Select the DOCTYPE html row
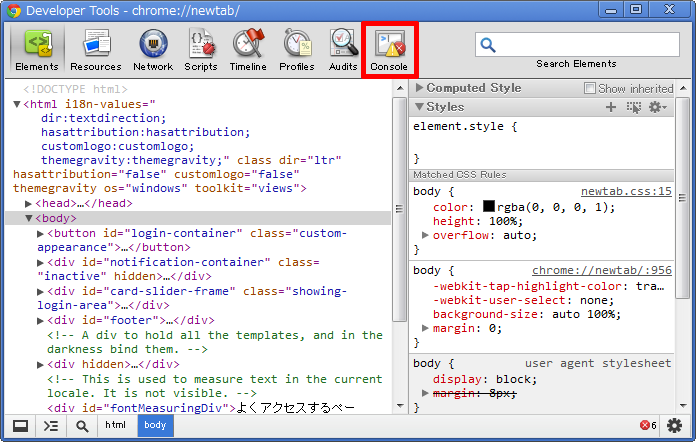This screenshot has width=696, height=442. 75,89
